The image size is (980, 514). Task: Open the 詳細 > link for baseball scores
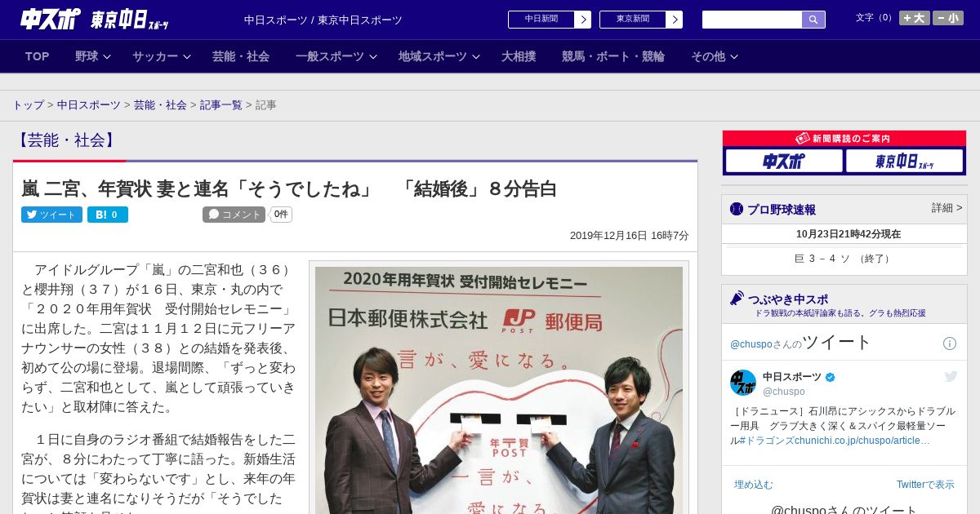[x=947, y=208]
